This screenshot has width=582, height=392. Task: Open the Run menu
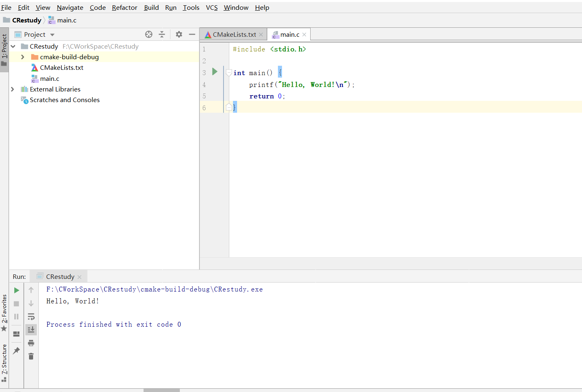coord(171,7)
